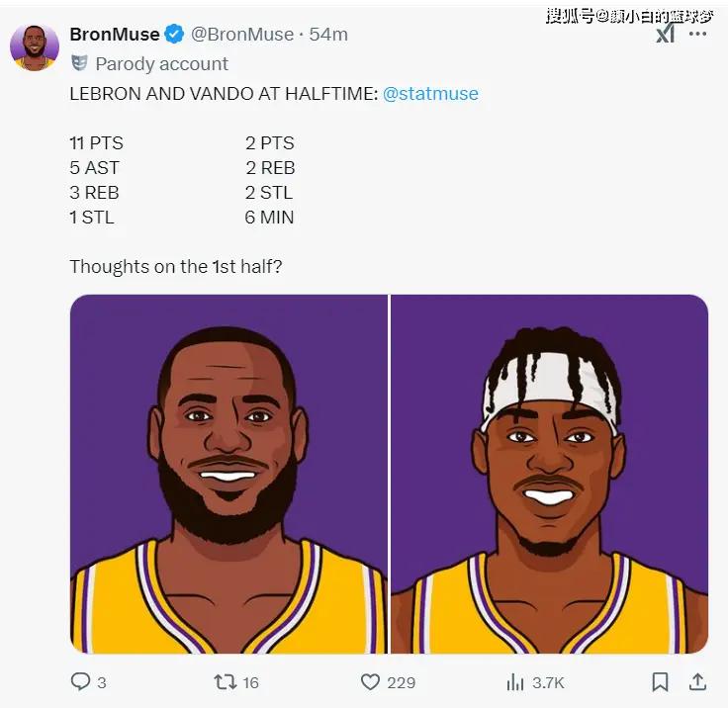The height and width of the screenshot is (708, 728).
Task: Repost this tweet using the retweet icon
Action: [x=226, y=681]
